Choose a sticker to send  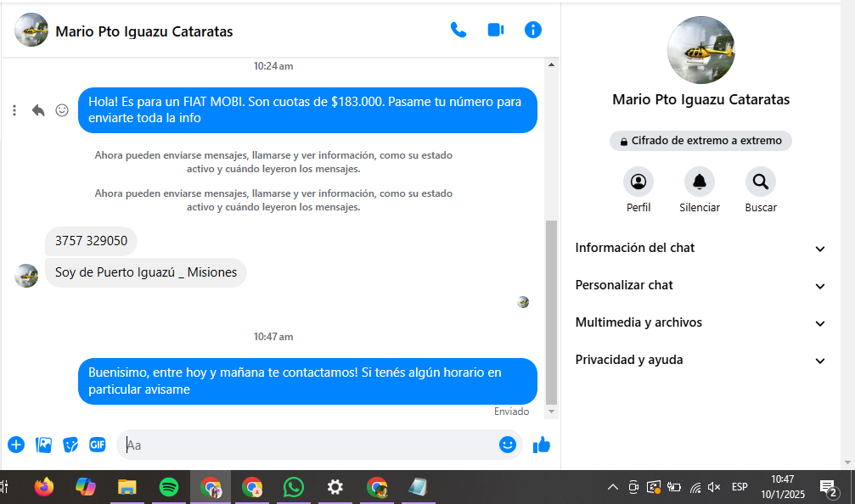pos(70,445)
